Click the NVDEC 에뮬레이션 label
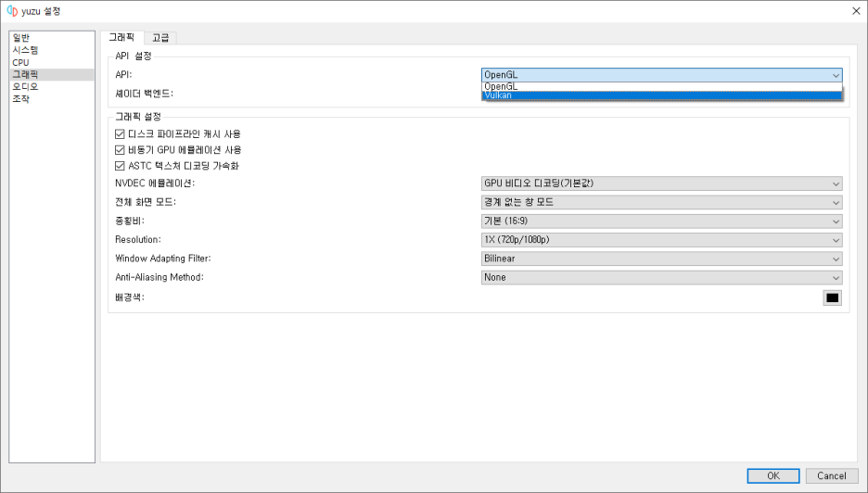 click(x=155, y=183)
